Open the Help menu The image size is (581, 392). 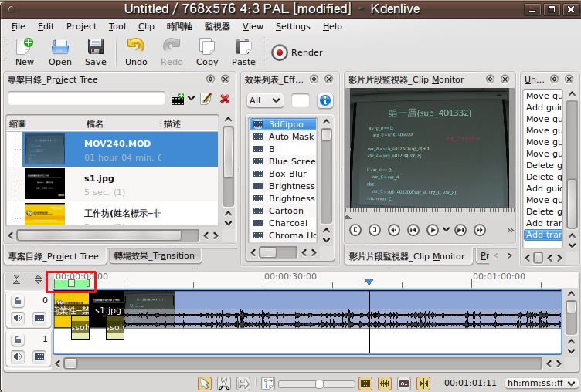click(332, 27)
